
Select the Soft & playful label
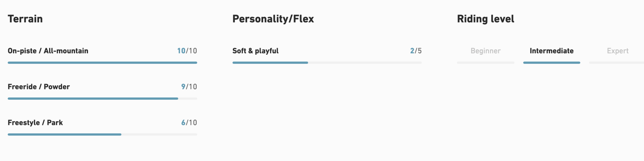[255, 51]
